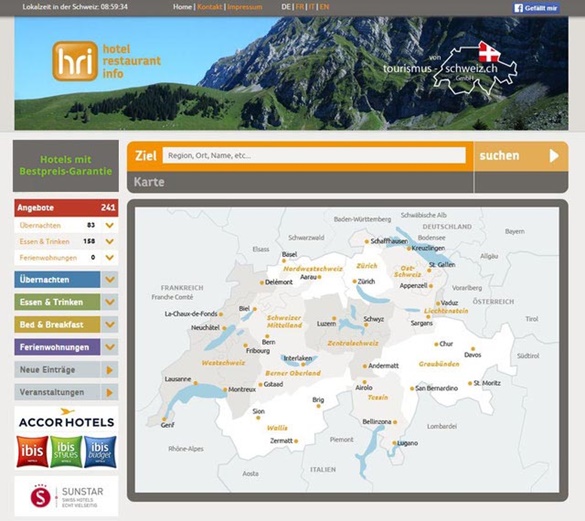
Task: Click the Bern marker on map
Action: pyautogui.click(x=267, y=336)
